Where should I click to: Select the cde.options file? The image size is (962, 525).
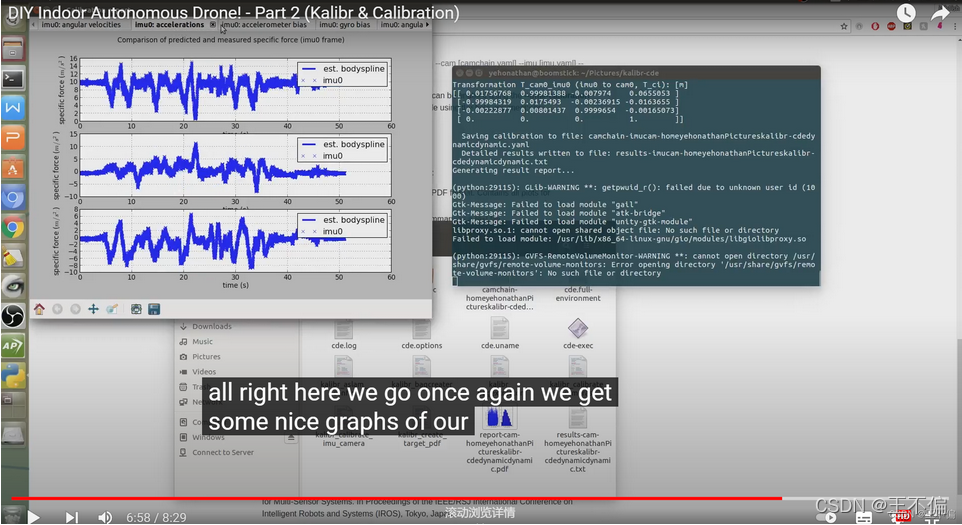[421, 334]
